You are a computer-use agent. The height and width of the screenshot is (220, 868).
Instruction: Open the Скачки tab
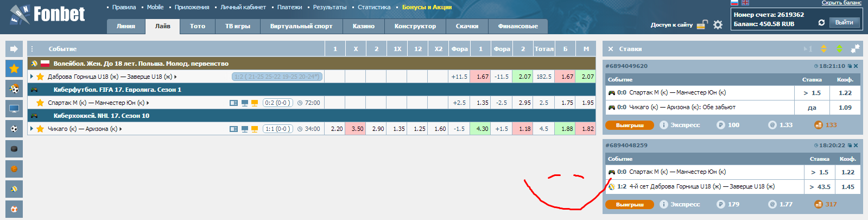(x=467, y=26)
